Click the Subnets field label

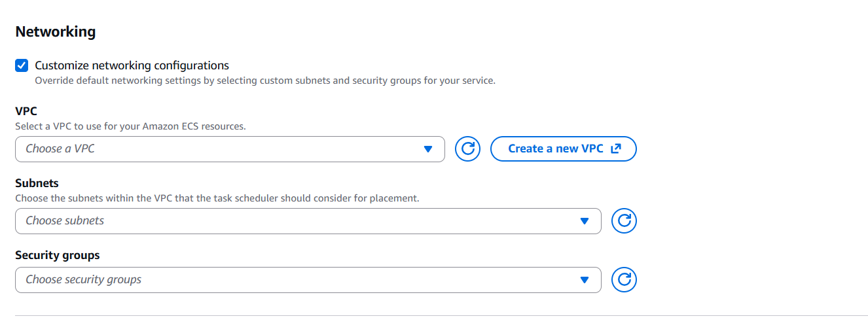click(37, 183)
